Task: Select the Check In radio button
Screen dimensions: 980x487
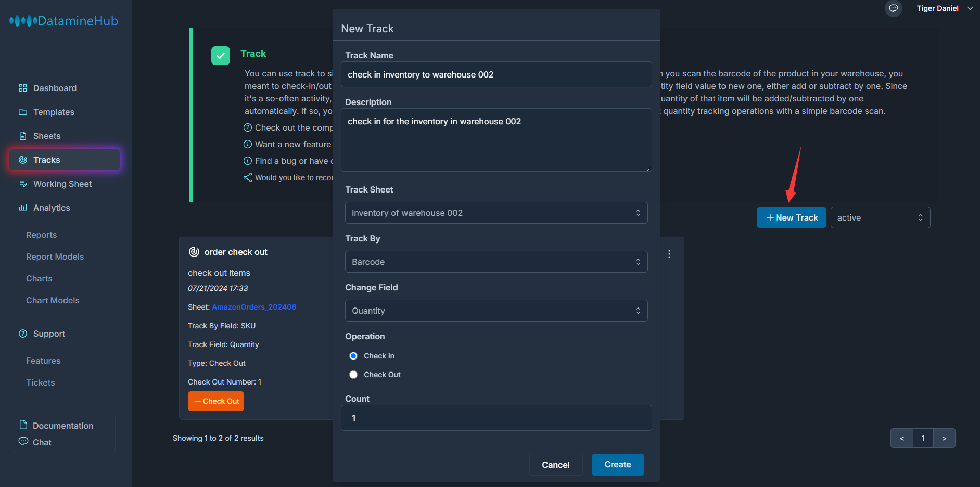Action: pyautogui.click(x=353, y=356)
